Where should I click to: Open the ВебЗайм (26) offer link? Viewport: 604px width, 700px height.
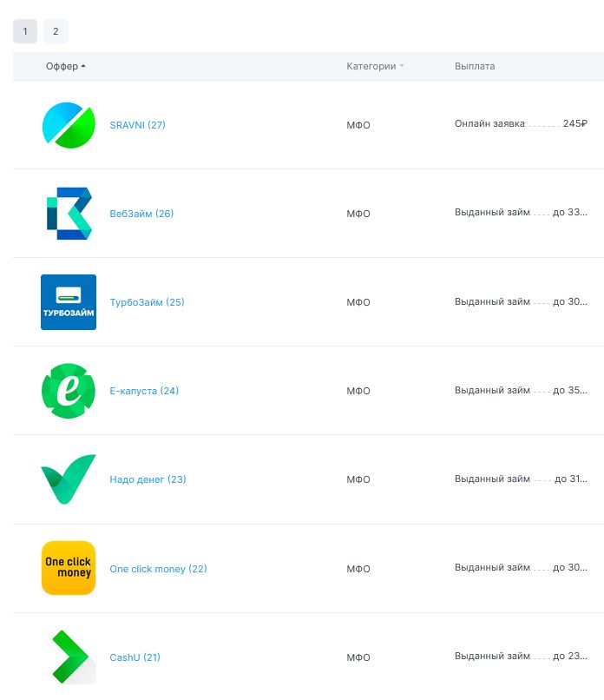141,214
